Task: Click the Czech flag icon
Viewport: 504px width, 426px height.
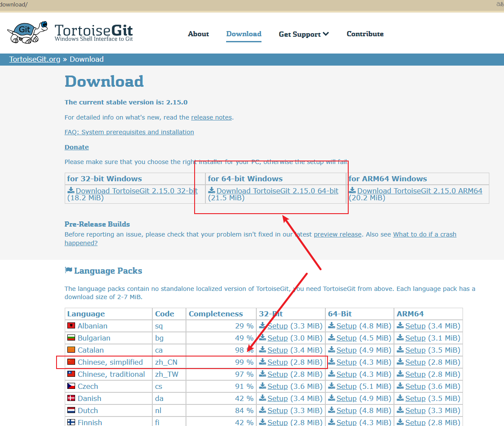Action: tap(71, 386)
